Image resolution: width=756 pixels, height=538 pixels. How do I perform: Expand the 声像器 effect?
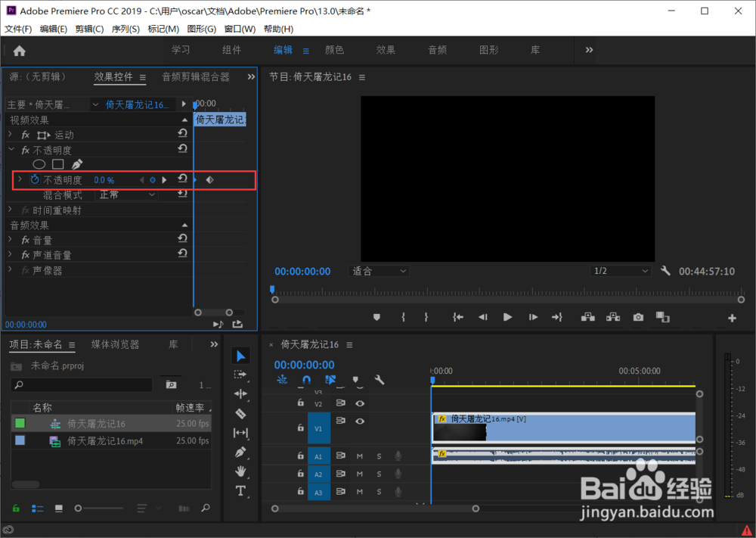pos(10,269)
